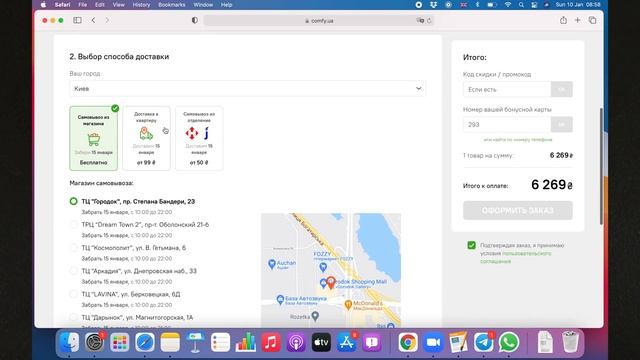Open the Window menu
The width and height of the screenshot is (640, 360).
(203, 5)
